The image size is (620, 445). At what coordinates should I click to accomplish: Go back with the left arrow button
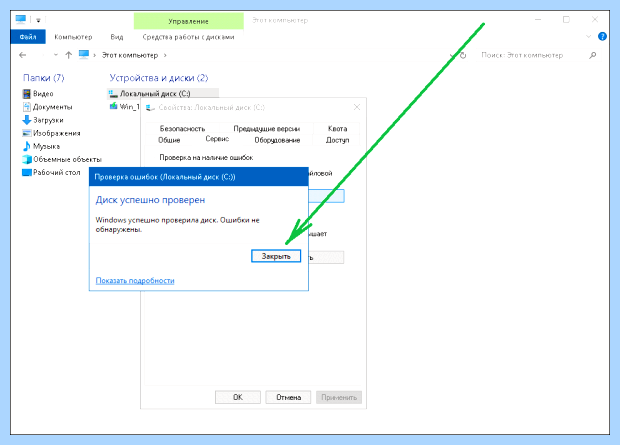click(23, 55)
